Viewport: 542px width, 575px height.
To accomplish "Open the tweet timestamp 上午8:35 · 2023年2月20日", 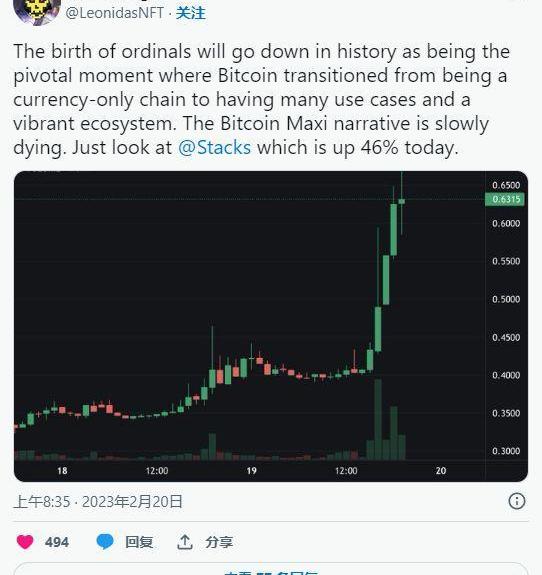I will [98, 501].
